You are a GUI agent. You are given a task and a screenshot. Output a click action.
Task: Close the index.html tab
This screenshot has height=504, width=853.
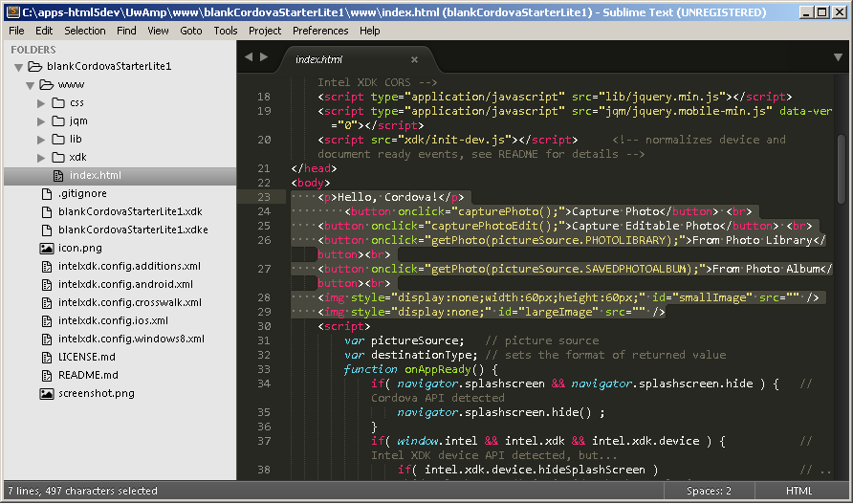414,60
